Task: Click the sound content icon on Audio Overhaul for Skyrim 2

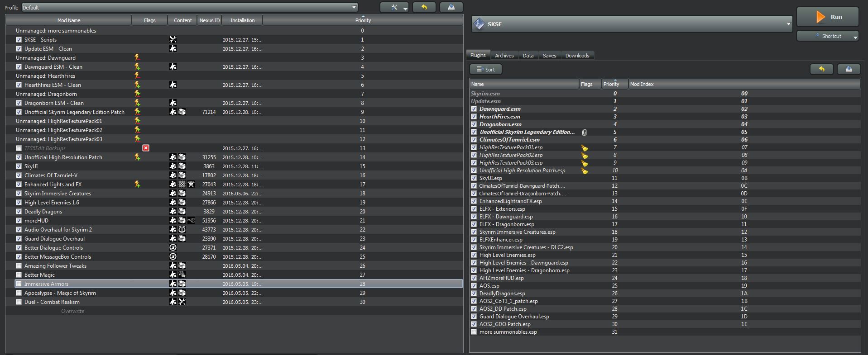Action: 182,229
